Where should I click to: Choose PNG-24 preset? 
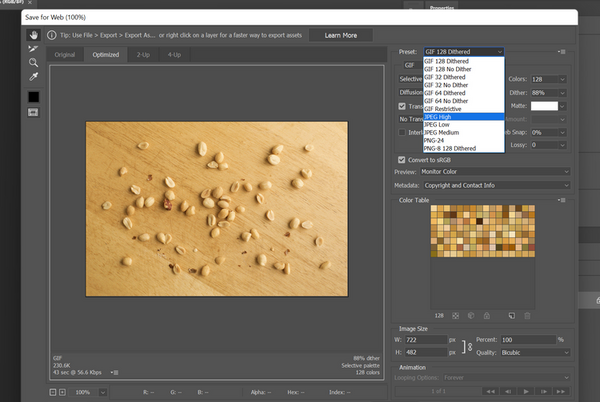click(x=464, y=140)
